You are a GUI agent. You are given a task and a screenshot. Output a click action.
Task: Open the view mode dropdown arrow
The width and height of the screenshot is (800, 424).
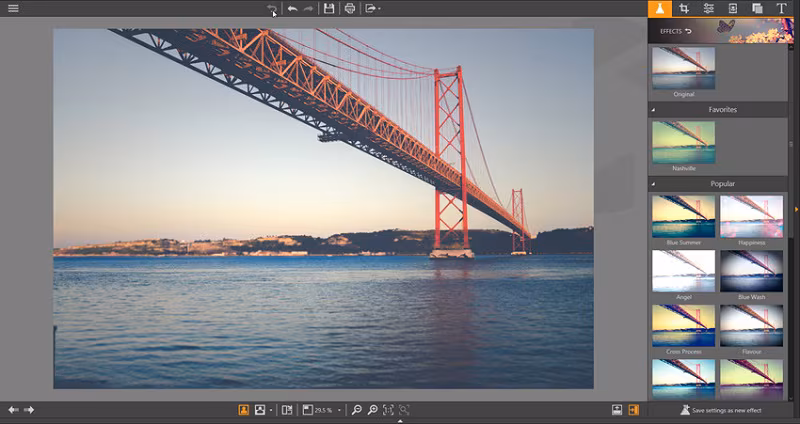click(x=270, y=410)
